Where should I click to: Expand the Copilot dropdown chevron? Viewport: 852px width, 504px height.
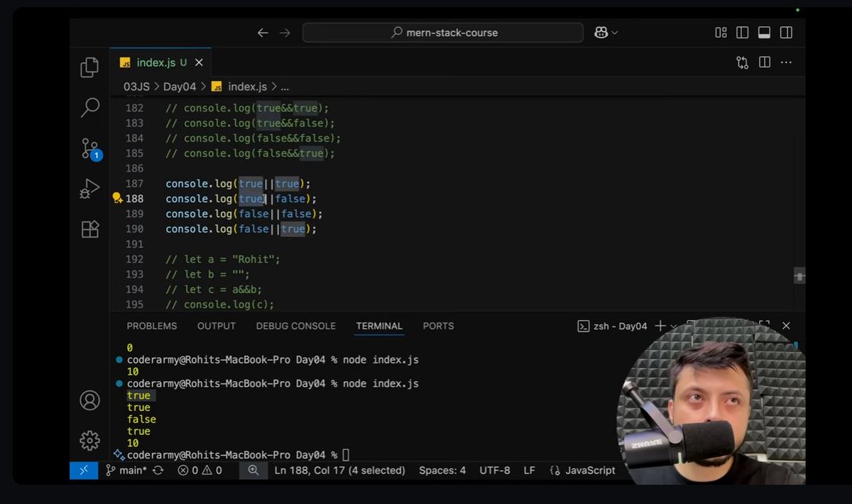615,33
